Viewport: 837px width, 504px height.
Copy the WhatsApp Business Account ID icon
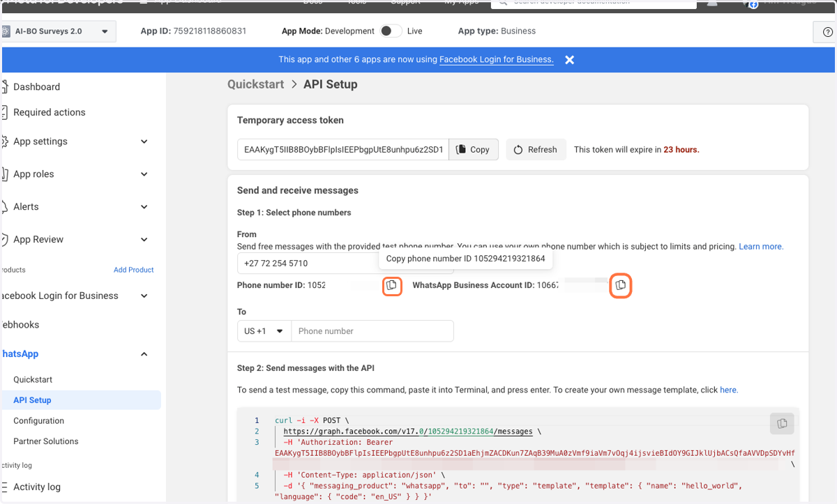621,285
